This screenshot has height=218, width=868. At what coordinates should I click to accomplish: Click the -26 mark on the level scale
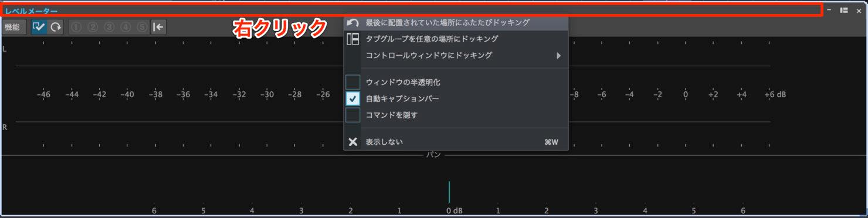323,94
